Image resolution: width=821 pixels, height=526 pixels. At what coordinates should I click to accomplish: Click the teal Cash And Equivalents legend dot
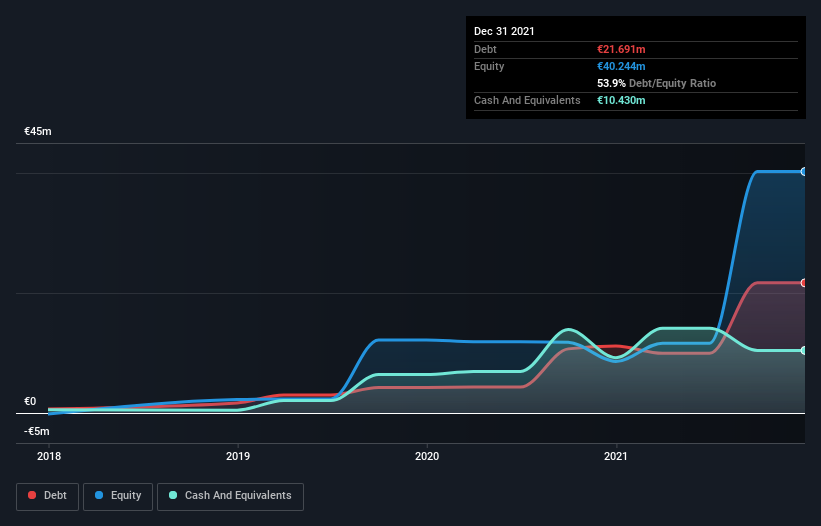[173, 495]
